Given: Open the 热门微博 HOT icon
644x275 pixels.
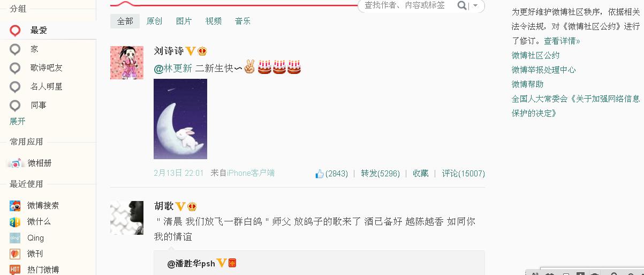Looking at the screenshot, I should coord(15,269).
